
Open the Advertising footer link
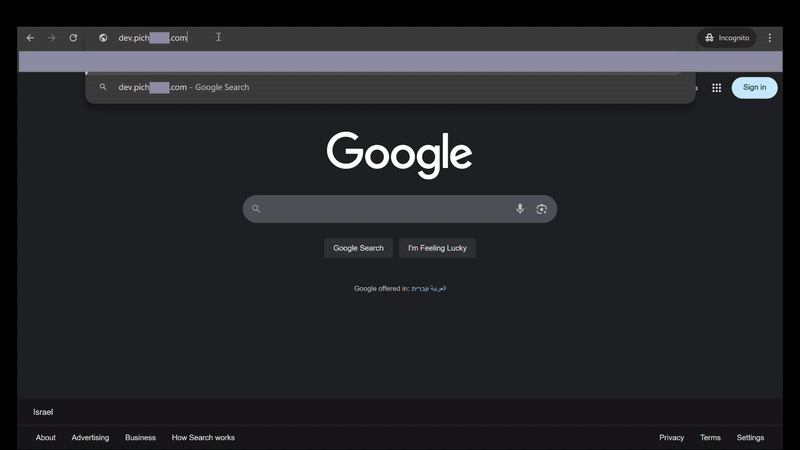click(x=90, y=438)
